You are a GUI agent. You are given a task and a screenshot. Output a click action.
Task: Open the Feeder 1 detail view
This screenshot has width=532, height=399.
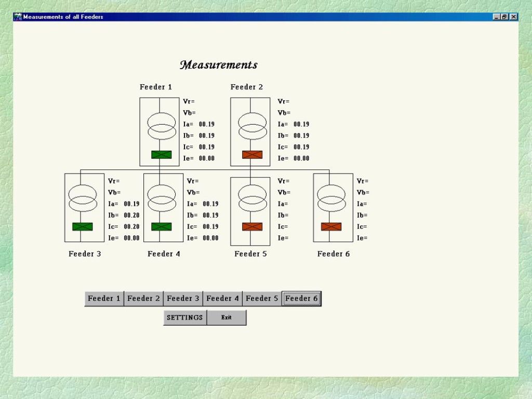click(x=103, y=298)
